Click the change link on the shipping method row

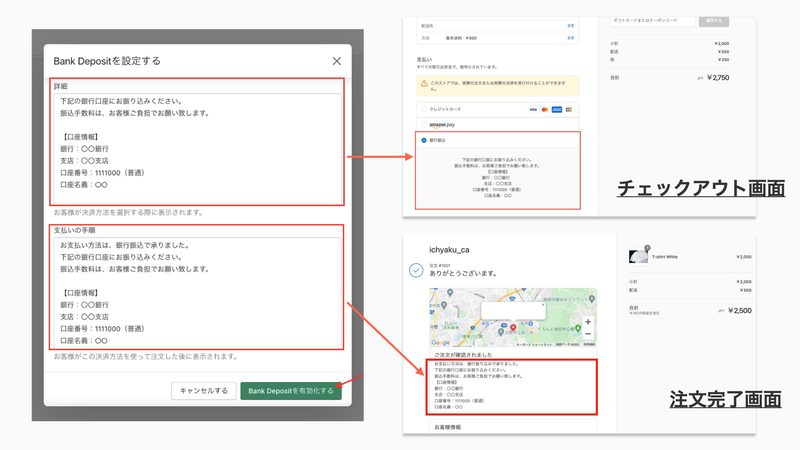pyautogui.click(x=570, y=38)
